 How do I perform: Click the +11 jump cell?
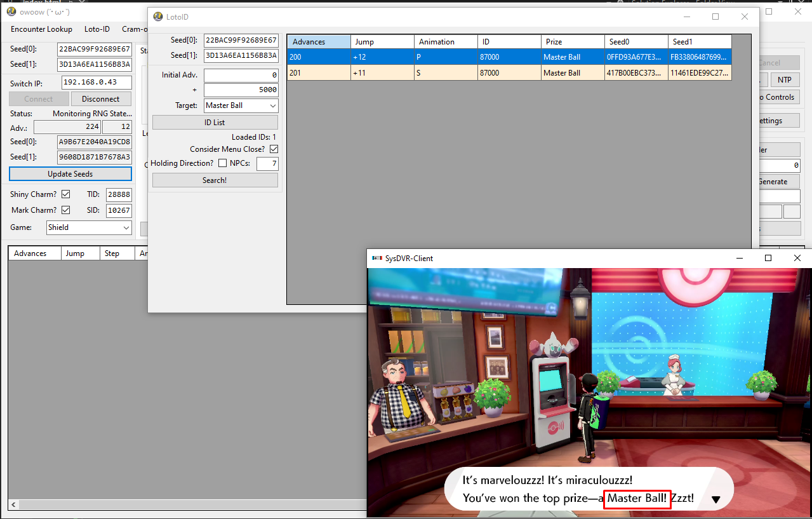pyautogui.click(x=382, y=73)
